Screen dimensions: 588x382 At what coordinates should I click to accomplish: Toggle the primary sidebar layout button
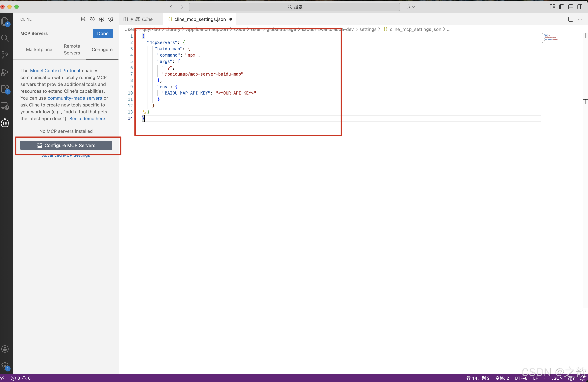point(562,7)
